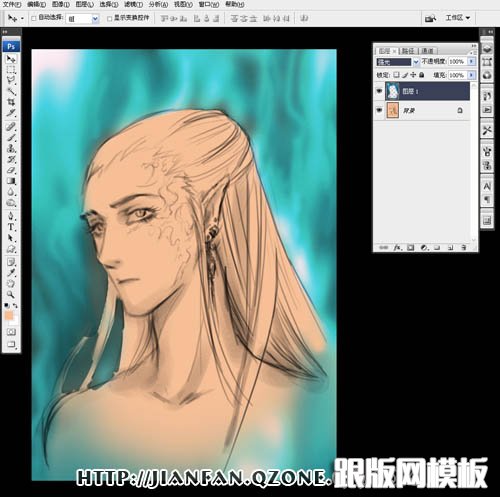Select the Pen tool
This screenshot has width=500, height=497.
coord(11,216)
